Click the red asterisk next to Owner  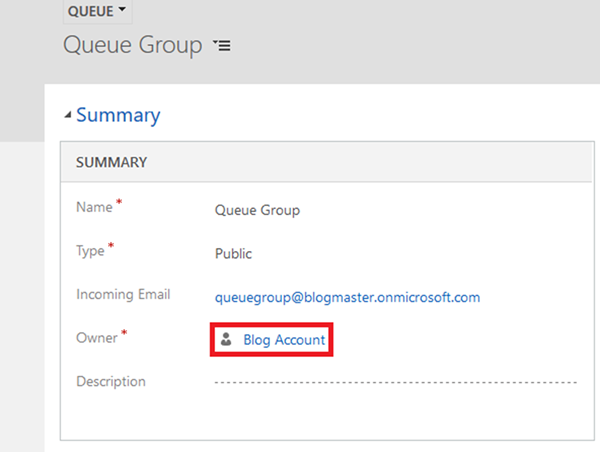124,335
